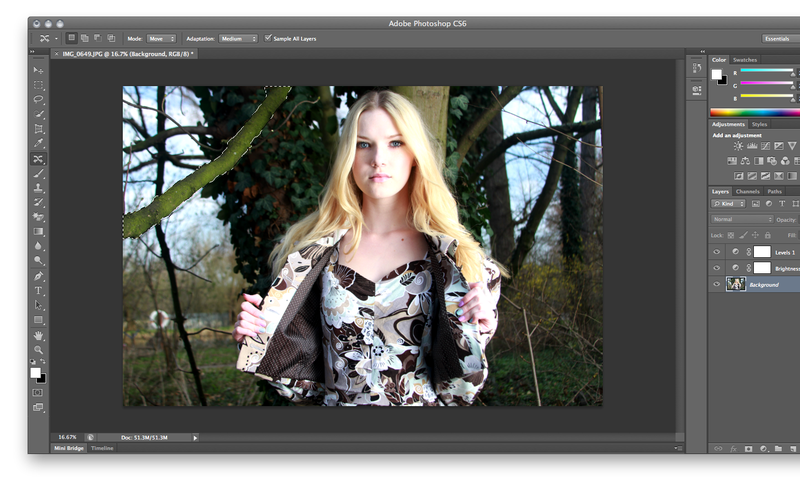
Task: Choose New Selection mode button
Action: 71,38
